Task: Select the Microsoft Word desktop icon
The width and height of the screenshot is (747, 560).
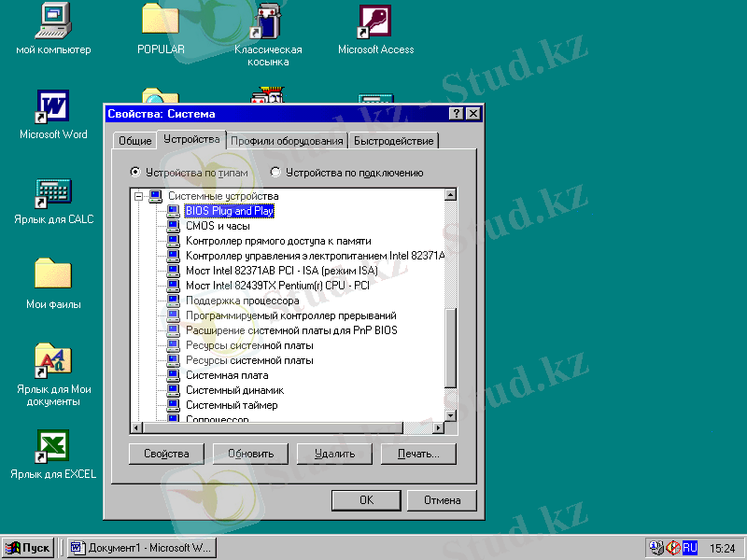Action: click(x=53, y=106)
